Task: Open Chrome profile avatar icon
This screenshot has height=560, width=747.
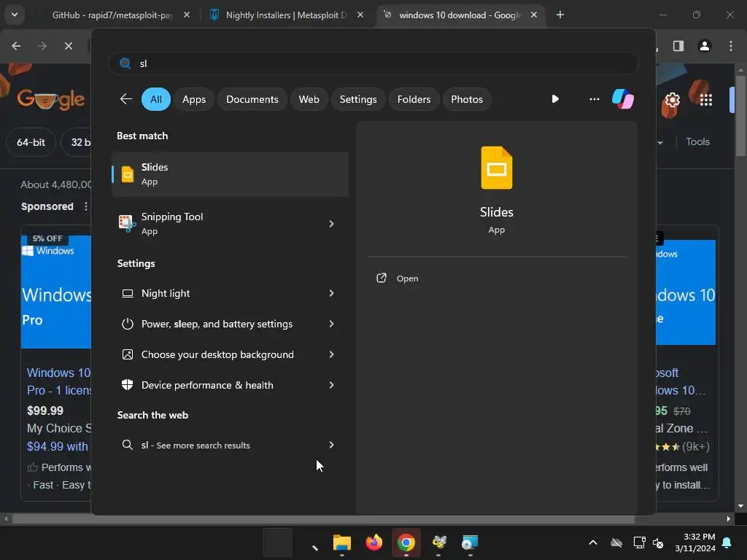Action: (x=705, y=46)
